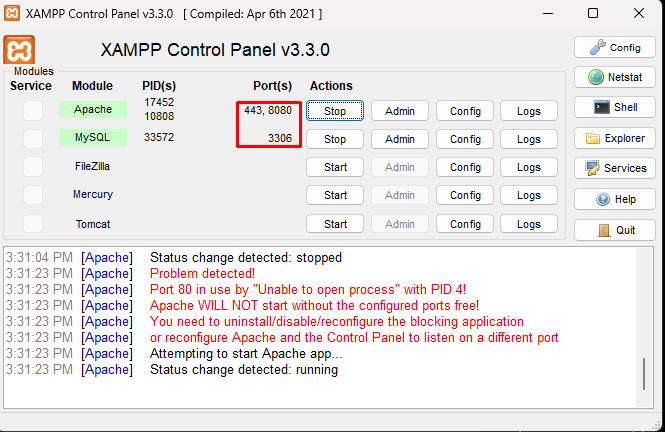Close the XAMPP Control Panel window
Viewport: 665px width, 432px height.
click(639, 14)
